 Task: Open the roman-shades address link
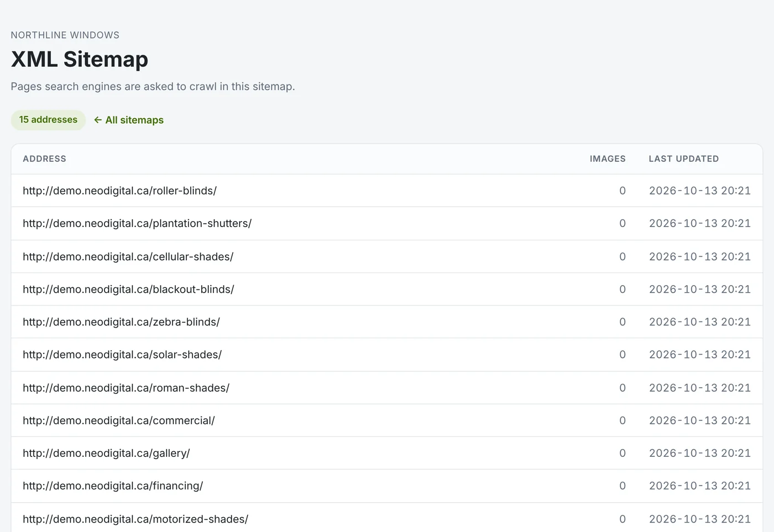point(126,388)
